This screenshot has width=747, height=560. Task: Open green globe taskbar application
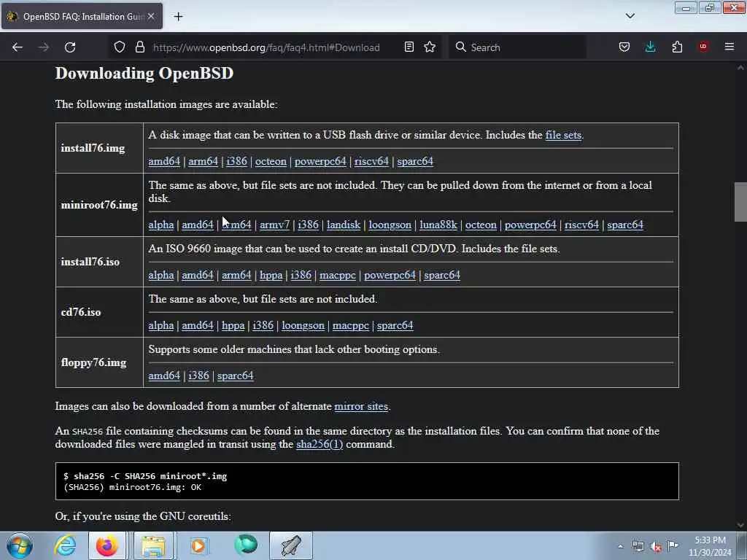coord(246,545)
